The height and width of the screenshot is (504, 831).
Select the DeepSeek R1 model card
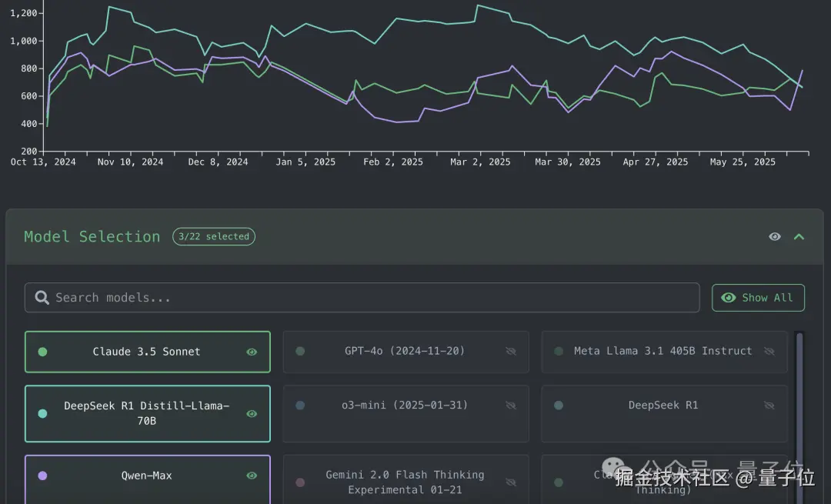(664, 414)
